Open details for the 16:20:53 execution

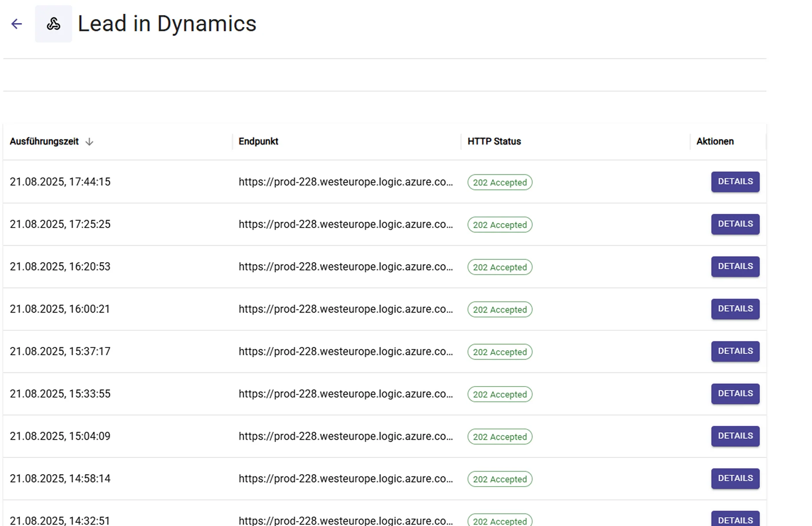735,267
